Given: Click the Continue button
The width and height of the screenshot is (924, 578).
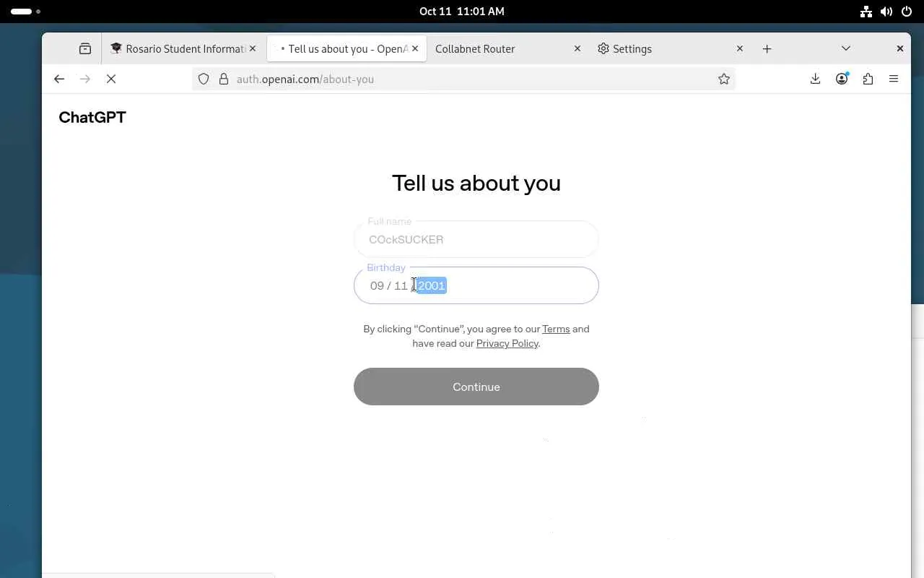Looking at the screenshot, I should pos(476,387).
